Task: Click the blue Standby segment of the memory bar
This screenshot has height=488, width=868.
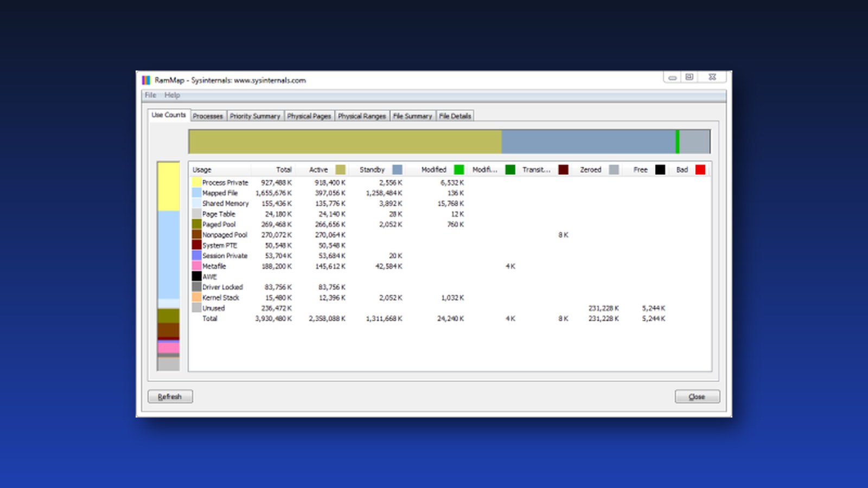Action: tap(588, 142)
